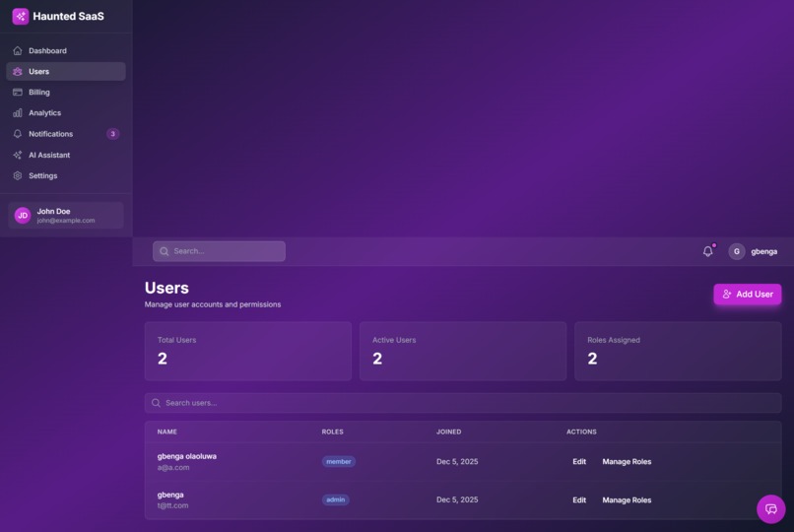The height and width of the screenshot is (532, 794).
Task: Open the Dashboard menu item
Action: tap(66, 50)
